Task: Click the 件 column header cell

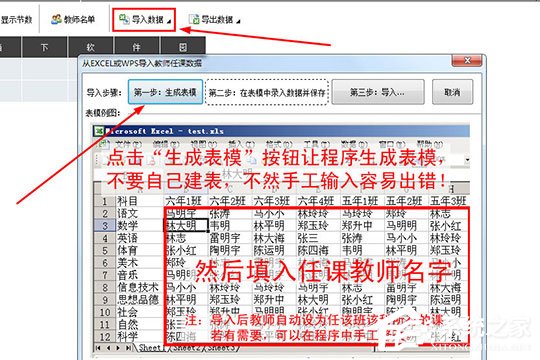Action: (x=137, y=47)
